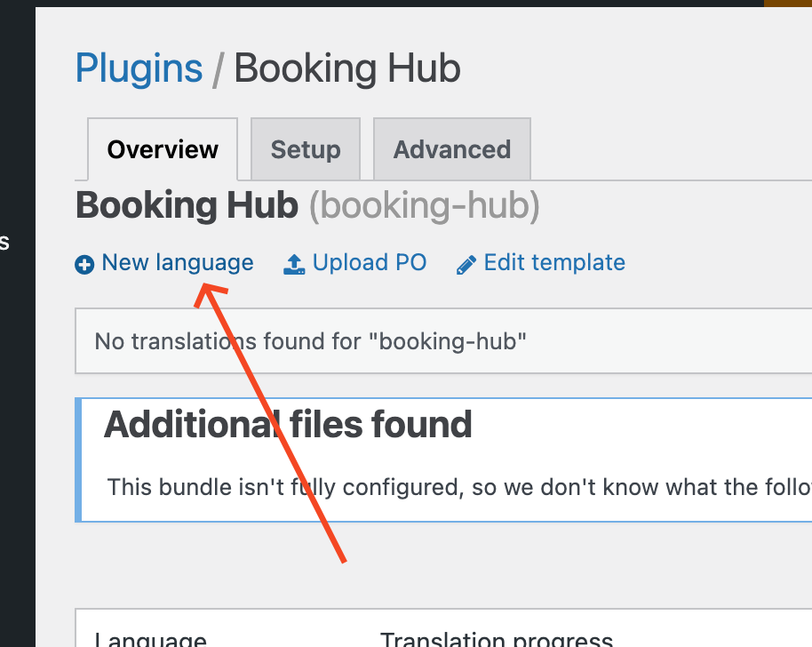The width and height of the screenshot is (812, 647).
Task: Switch to the Setup tab
Action: click(306, 149)
